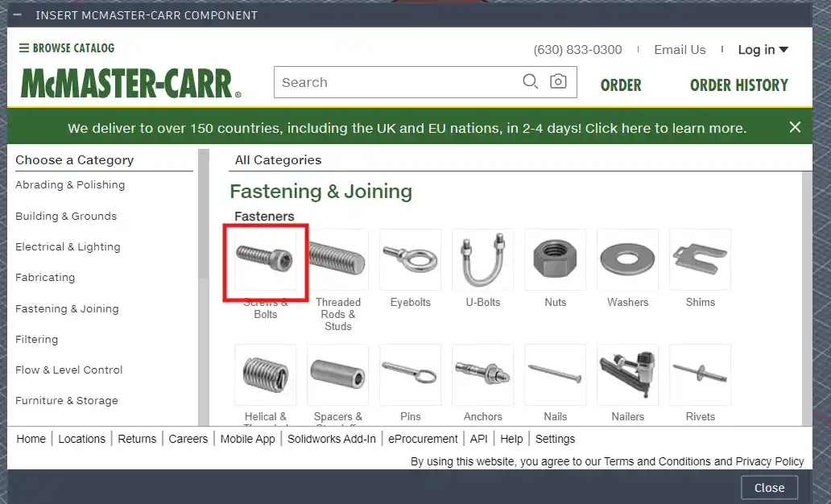Screen dimensions: 831x504
Task: Select Fabricating category
Action: tap(45, 278)
